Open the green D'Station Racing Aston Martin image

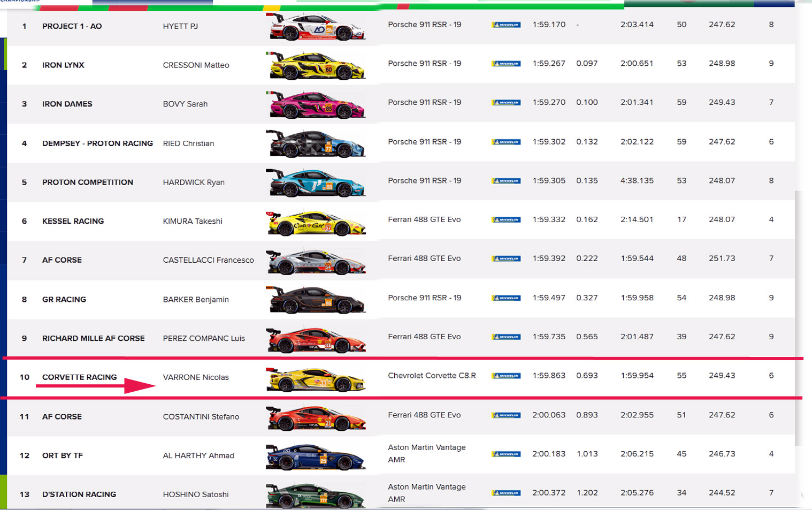(316, 496)
